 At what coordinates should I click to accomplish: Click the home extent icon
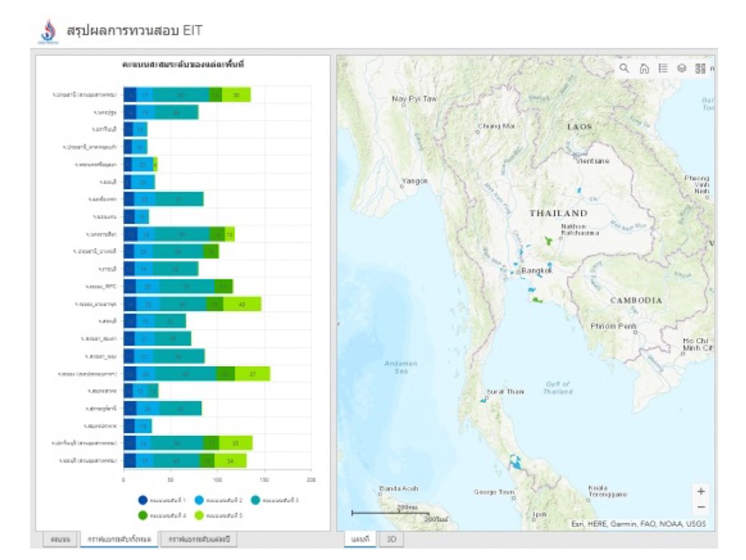coord(644,68)
